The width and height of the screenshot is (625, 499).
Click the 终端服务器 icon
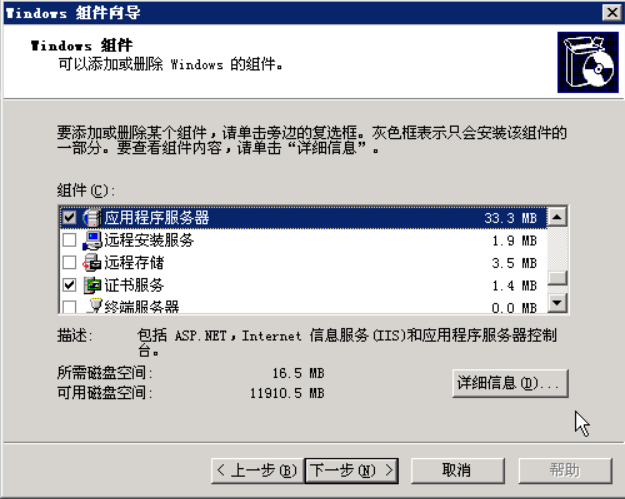pos(93,306)
